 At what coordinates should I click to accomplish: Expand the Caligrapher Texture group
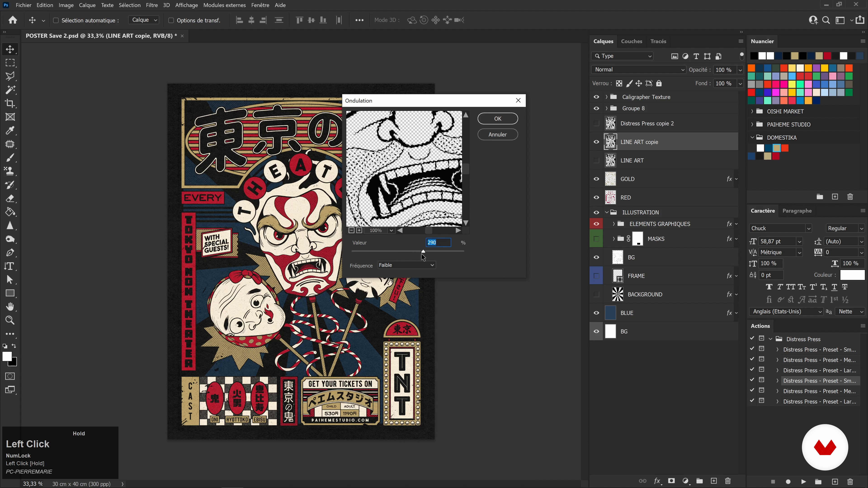606,97
